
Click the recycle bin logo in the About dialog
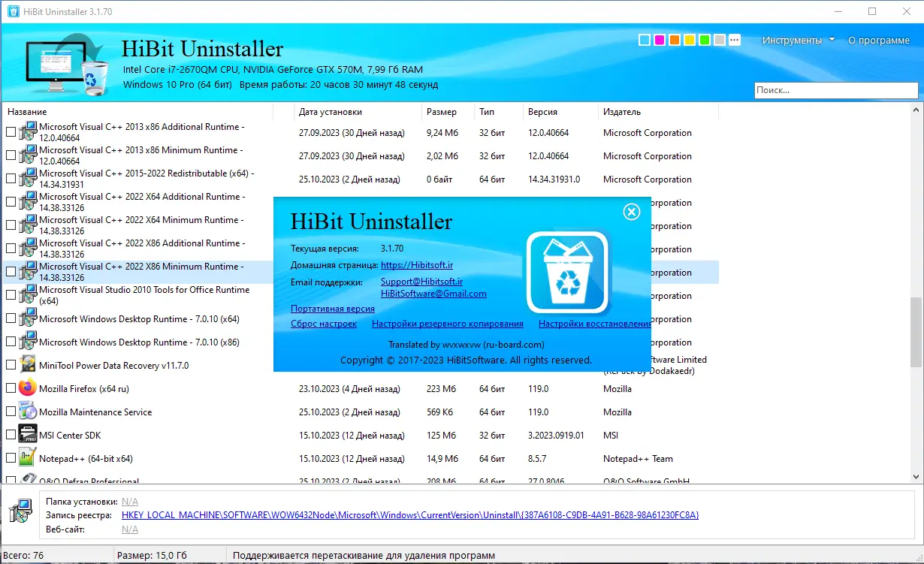[566, 272]
